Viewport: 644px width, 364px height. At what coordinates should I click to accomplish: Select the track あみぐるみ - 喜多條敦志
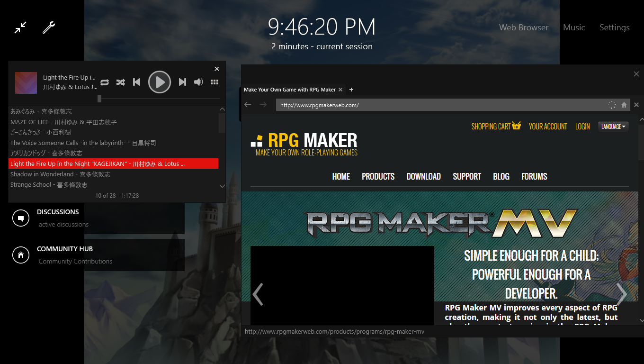click(x=114, y=111)
